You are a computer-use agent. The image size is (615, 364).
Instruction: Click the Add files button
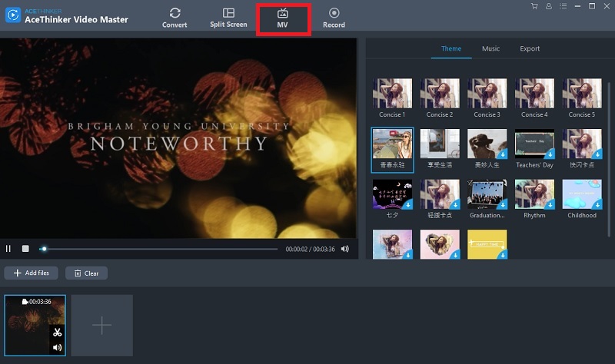pos(32,273)
